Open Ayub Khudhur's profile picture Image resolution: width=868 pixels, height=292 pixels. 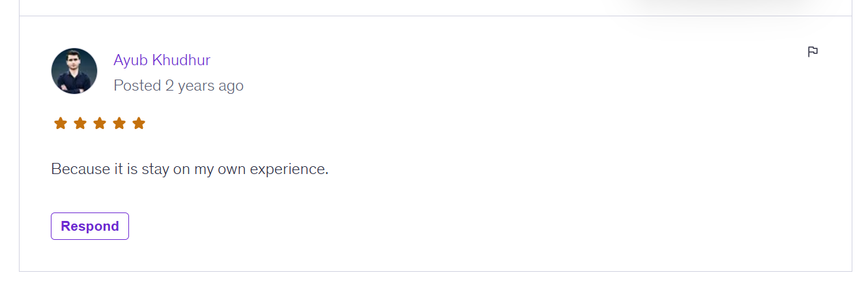click(x=74, y=71)
